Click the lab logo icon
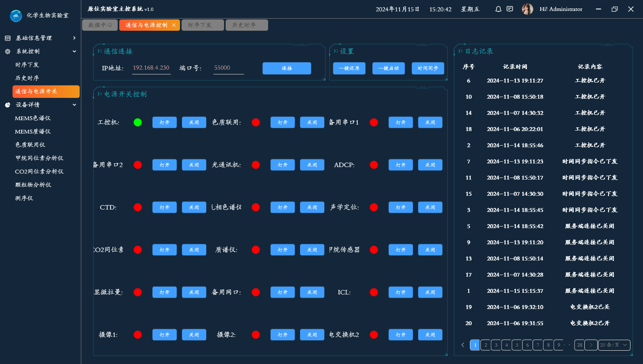This screenshot has height=364, width=643. tap(16, 15)
